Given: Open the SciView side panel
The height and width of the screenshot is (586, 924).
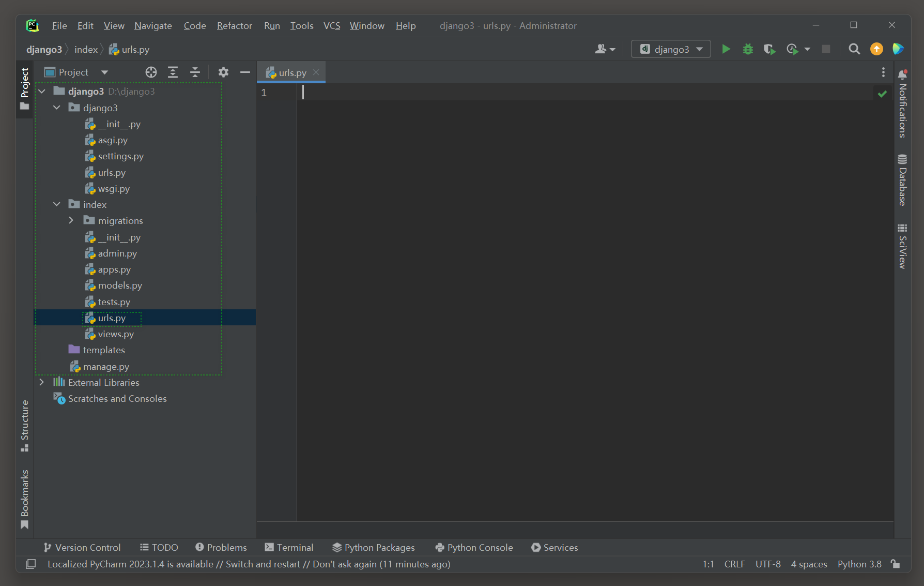Looking at the screenshot, I should [902, 247].
